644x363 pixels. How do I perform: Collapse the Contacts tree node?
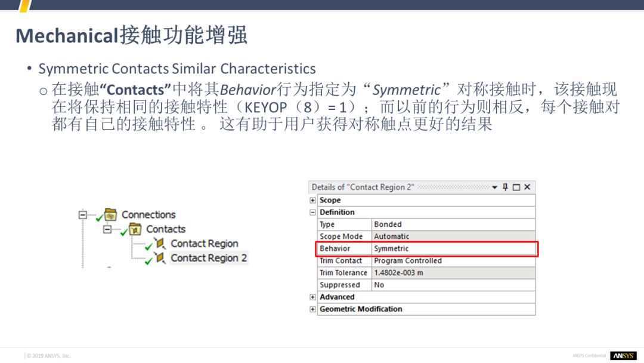pos(107,229)
